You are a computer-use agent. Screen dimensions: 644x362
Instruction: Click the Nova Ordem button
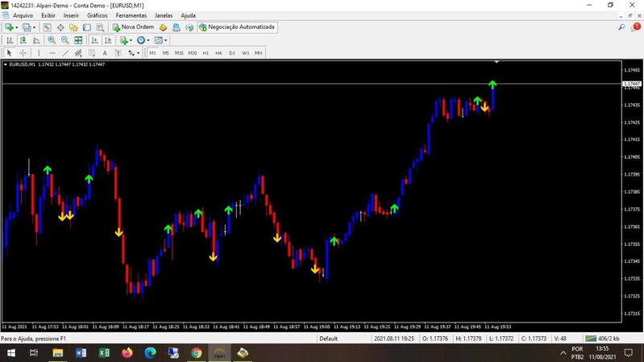133,27
